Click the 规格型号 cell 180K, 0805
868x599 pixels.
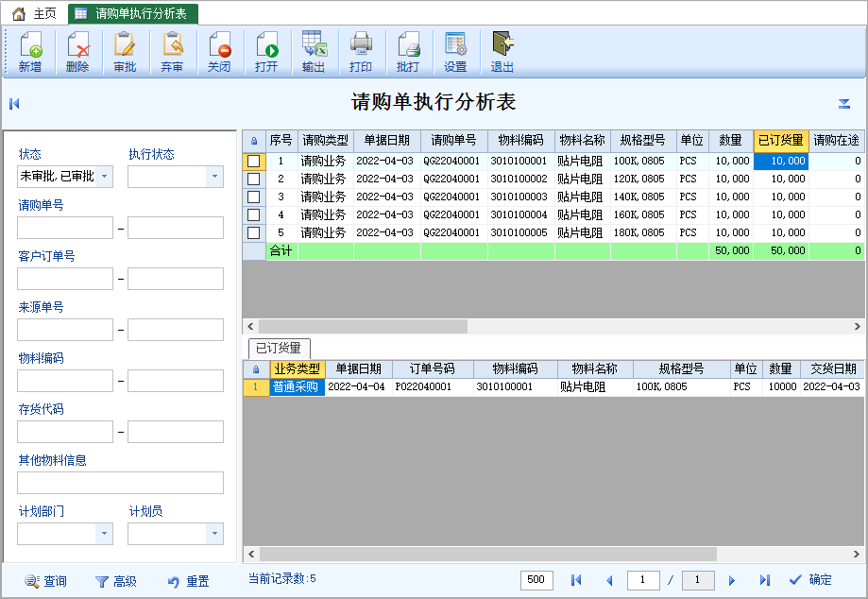[x=642, y=232]
